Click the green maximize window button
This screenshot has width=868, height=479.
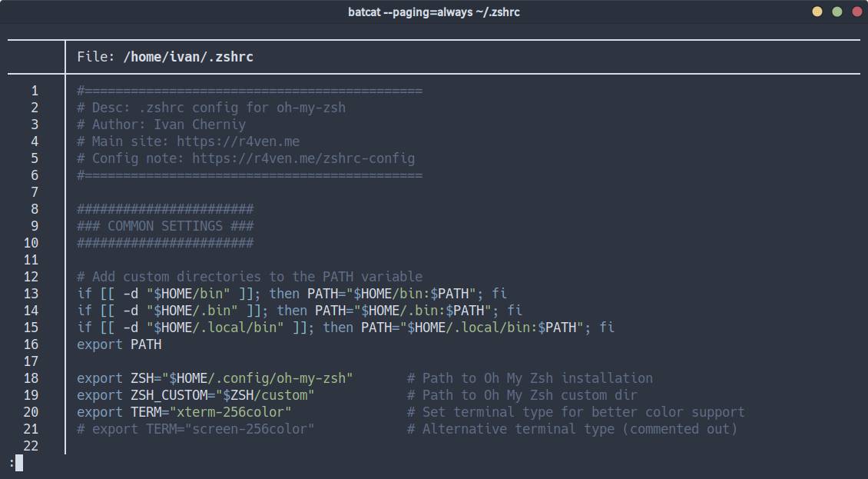837,12
